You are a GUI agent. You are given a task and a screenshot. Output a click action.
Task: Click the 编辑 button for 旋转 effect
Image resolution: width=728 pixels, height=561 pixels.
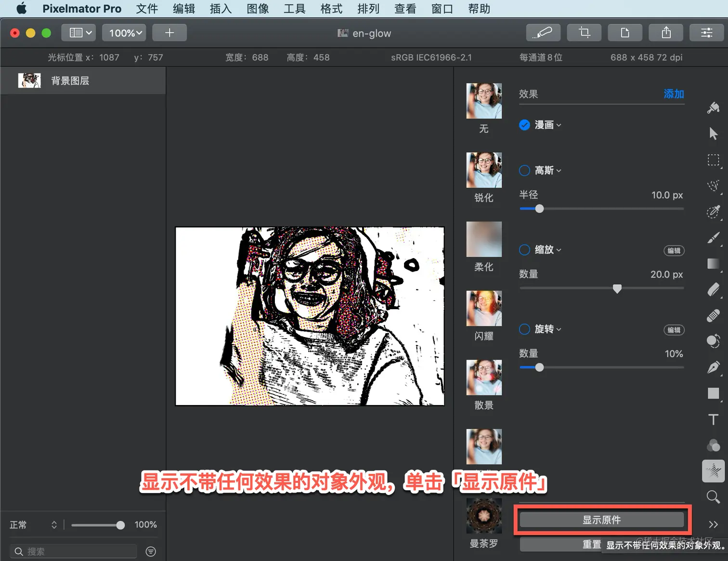pos(674,330)
